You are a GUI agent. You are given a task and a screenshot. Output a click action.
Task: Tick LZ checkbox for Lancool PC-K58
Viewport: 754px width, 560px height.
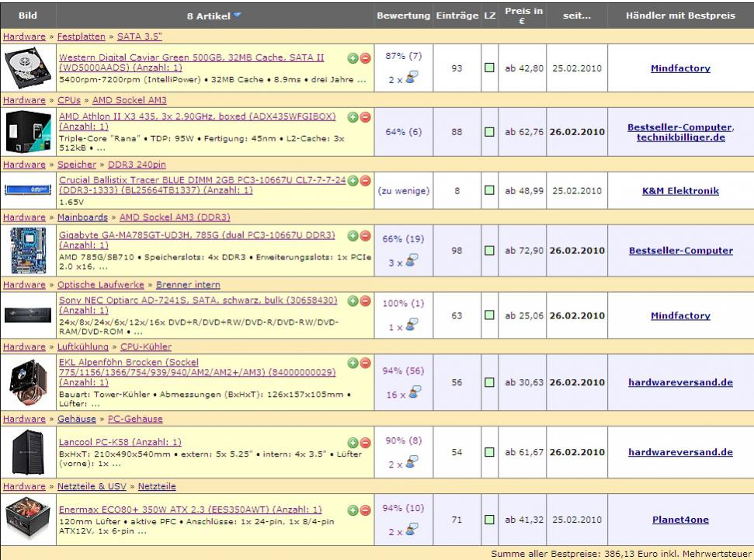point(489,452)
